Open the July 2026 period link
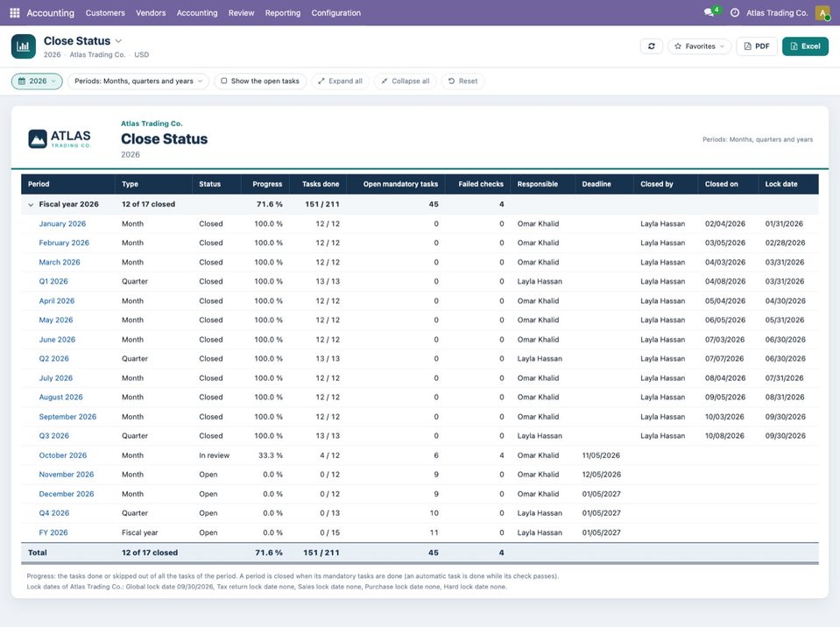840x627 pixels. (55, 378)
